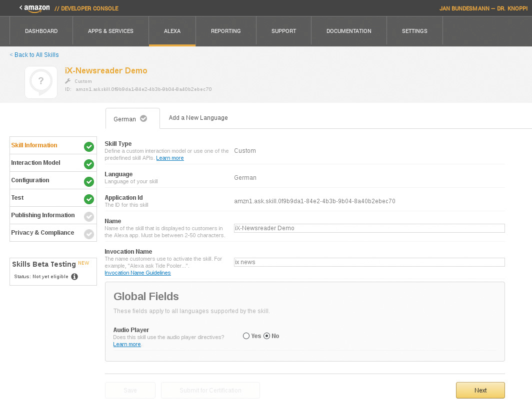Click green checkmark beside Configuration

89,181
